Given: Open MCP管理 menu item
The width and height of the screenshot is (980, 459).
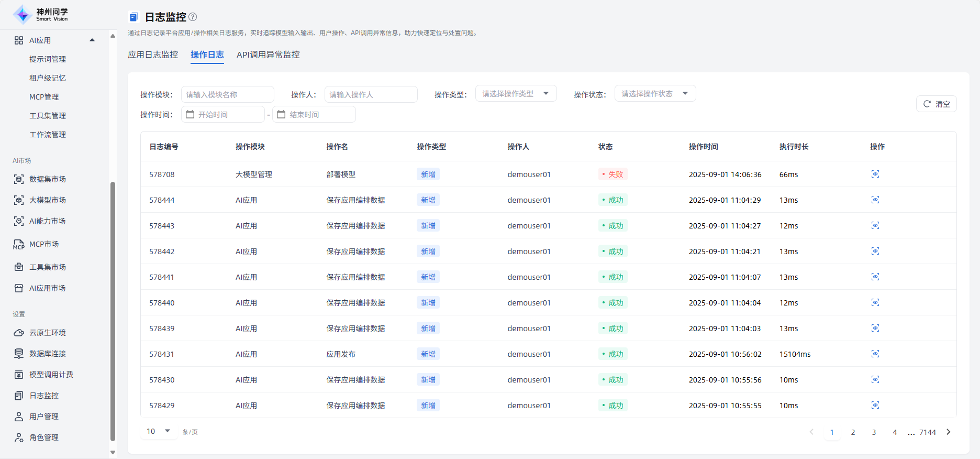Looking at the screenshot, I should [x=44, y=97].
